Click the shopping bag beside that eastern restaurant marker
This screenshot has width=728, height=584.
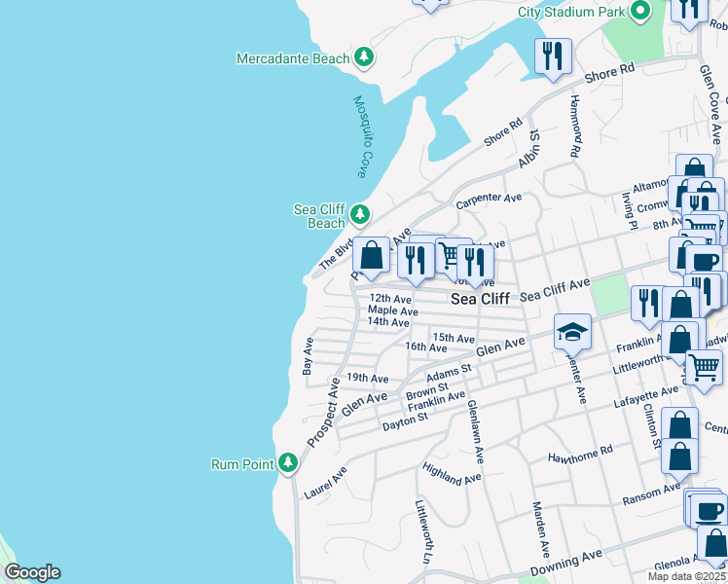[680, 306]
